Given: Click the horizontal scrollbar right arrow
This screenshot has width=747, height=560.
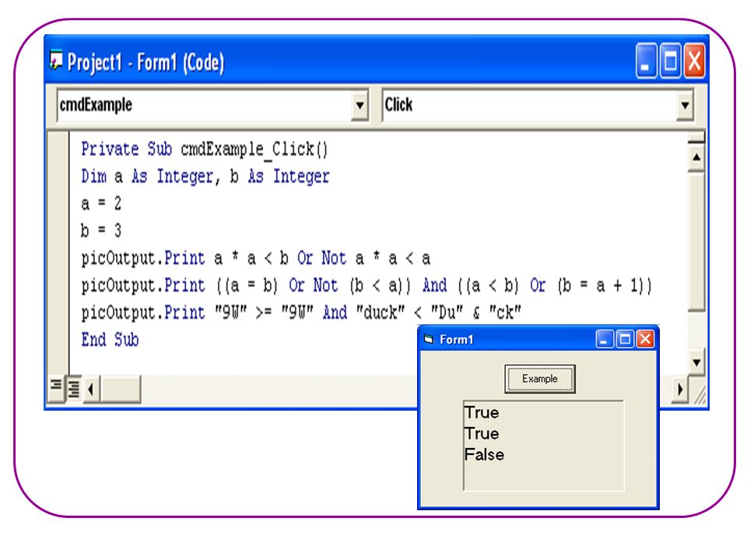Looking at the screenshot, I should pyautogui.click(x=680, y=390).
